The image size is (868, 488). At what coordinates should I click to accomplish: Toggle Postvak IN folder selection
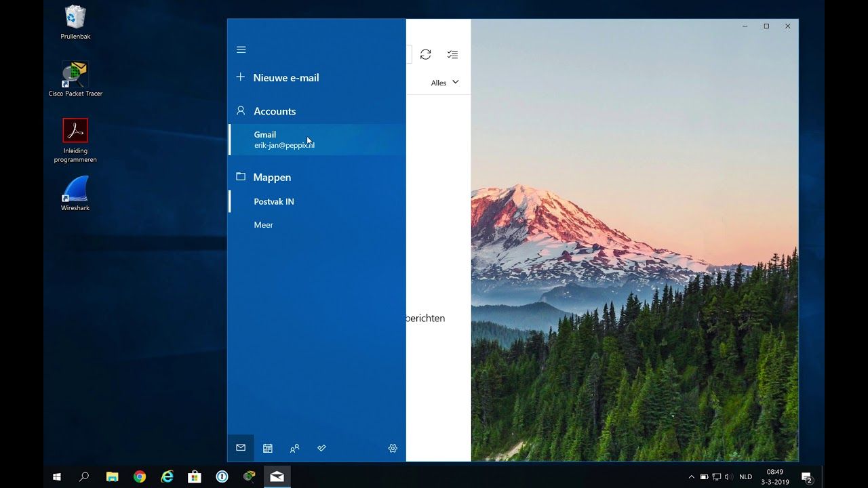point(273,201)
